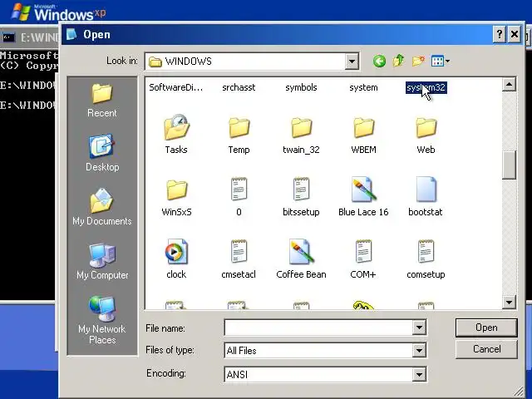Click into the File name field
Viewport: 532px width, 399px height.
point(318,328)
